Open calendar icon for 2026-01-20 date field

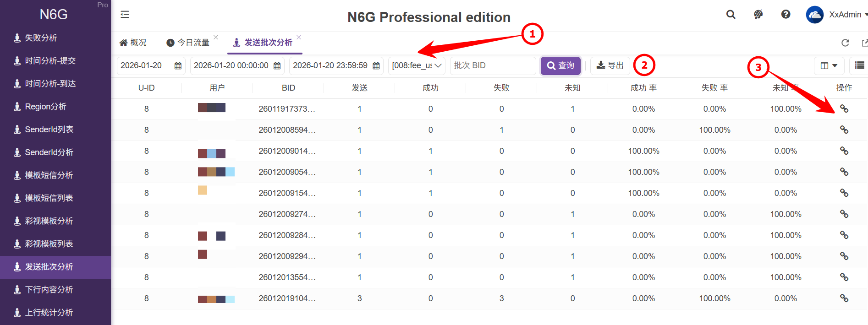tap(178, 66)
